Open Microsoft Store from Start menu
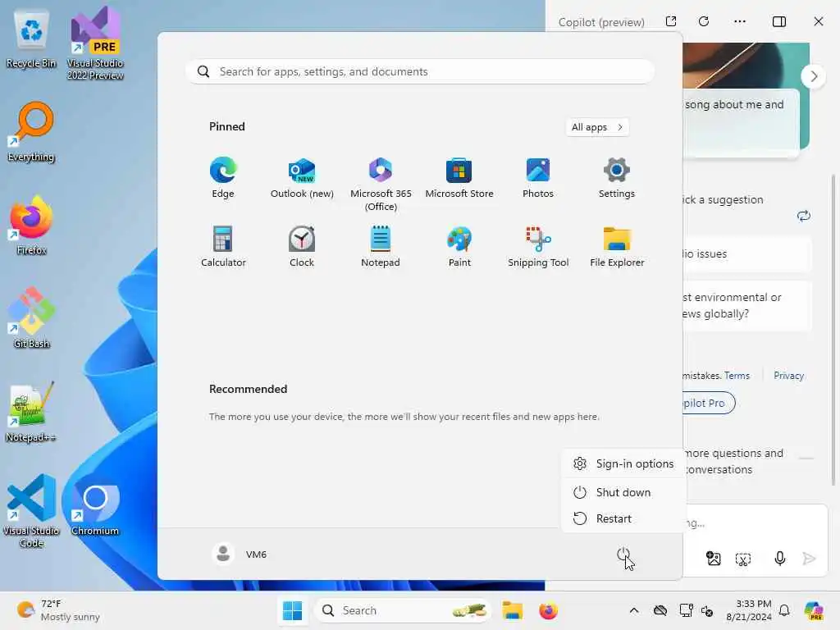Screen dimensions: 840x630 (x=459, y=178)
